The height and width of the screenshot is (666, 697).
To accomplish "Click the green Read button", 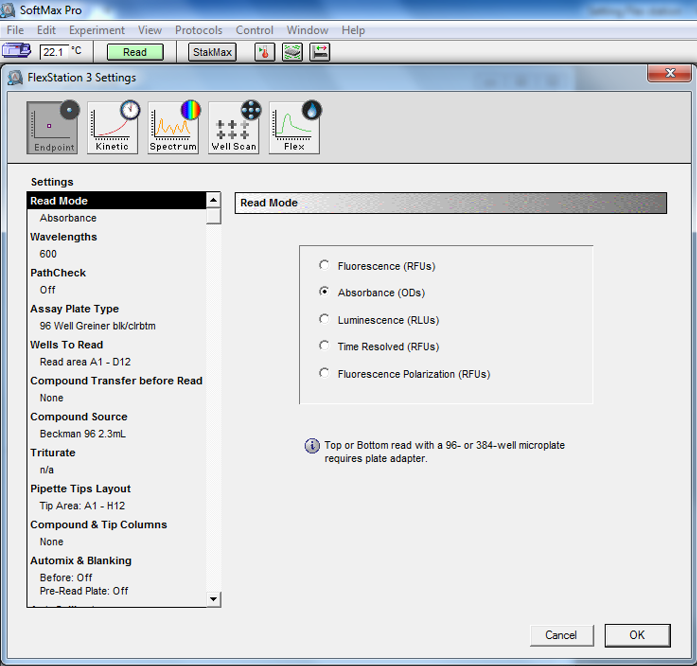I will coord(135,52).
